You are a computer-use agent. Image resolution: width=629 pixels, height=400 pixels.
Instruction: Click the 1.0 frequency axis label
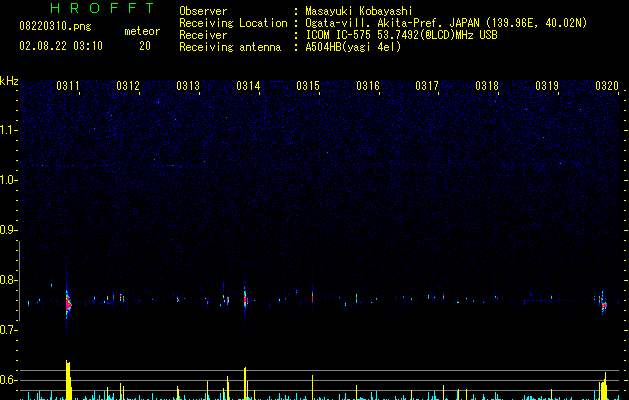point(8,180)
